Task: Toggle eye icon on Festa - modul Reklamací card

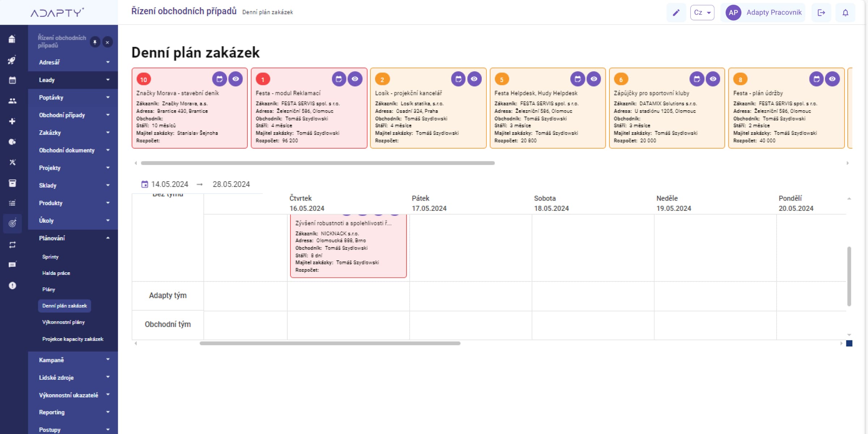Action: 355,79
